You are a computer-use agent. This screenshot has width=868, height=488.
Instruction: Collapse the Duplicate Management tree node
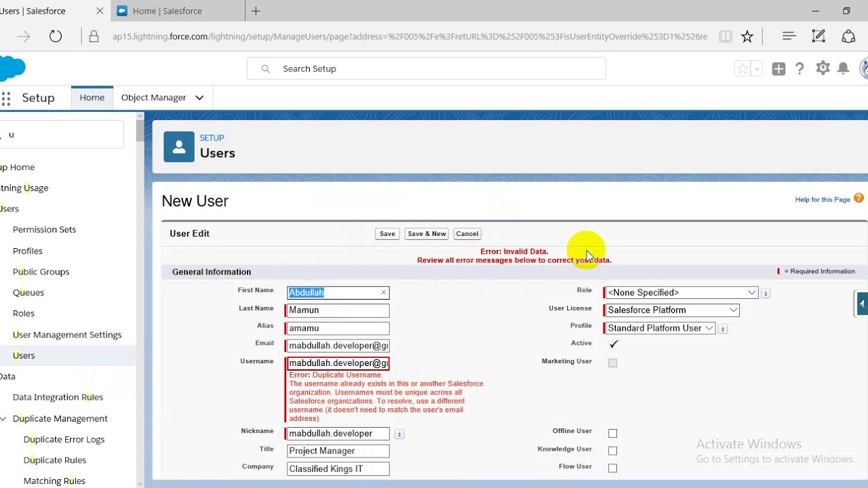pyautogui.click(x=3, y=419)
